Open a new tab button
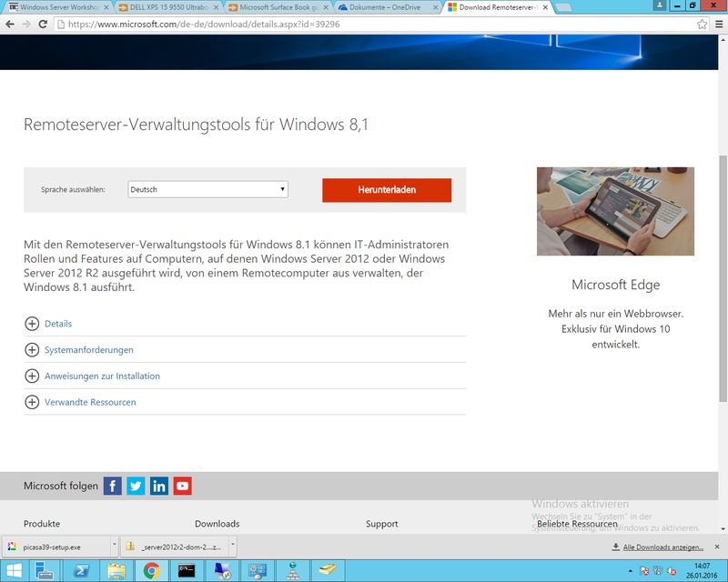Viewport: 728px width, 582px height. point(562,7)
